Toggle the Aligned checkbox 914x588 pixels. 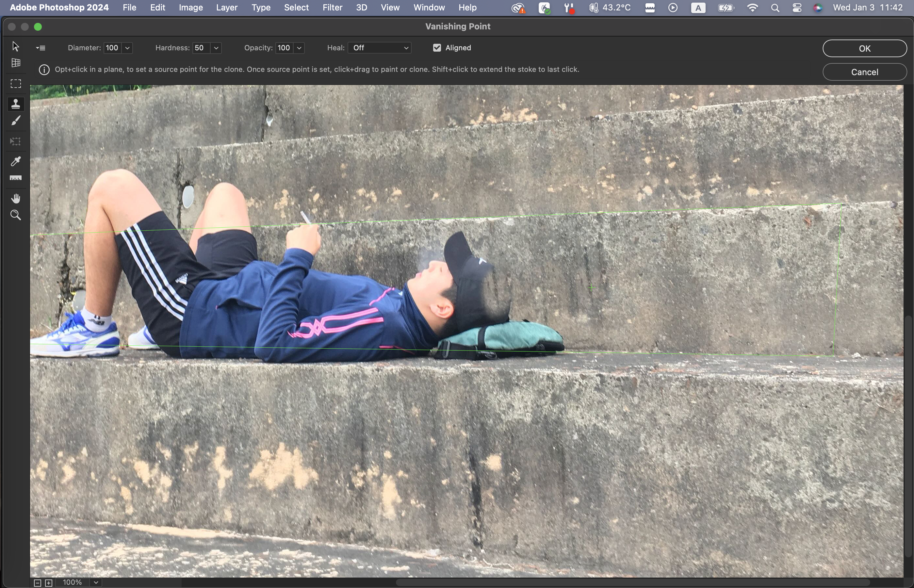[437, 48]
